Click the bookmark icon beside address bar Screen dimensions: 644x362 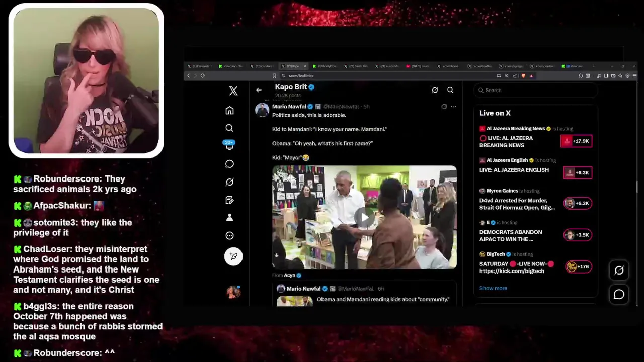(274, 76)
